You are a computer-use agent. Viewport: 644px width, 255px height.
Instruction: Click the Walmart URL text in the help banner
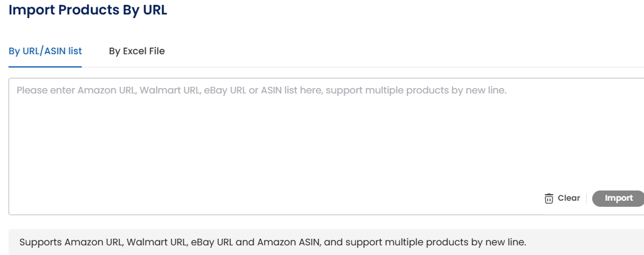(157, 242)
